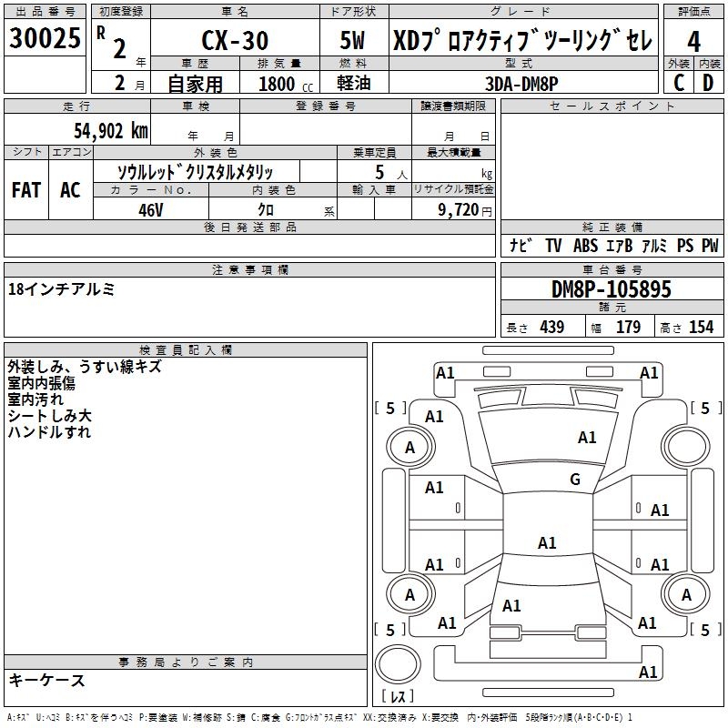Select the interior grade D

coord(708,83)
